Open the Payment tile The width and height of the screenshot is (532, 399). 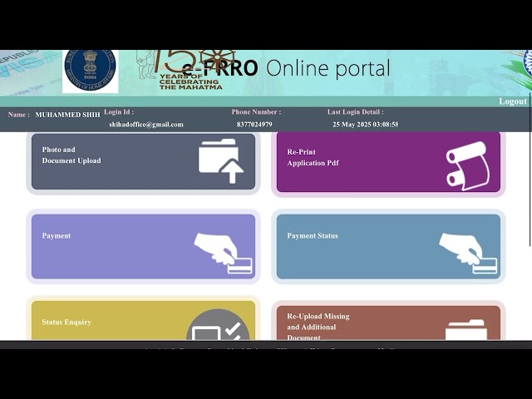coord(143,247)
